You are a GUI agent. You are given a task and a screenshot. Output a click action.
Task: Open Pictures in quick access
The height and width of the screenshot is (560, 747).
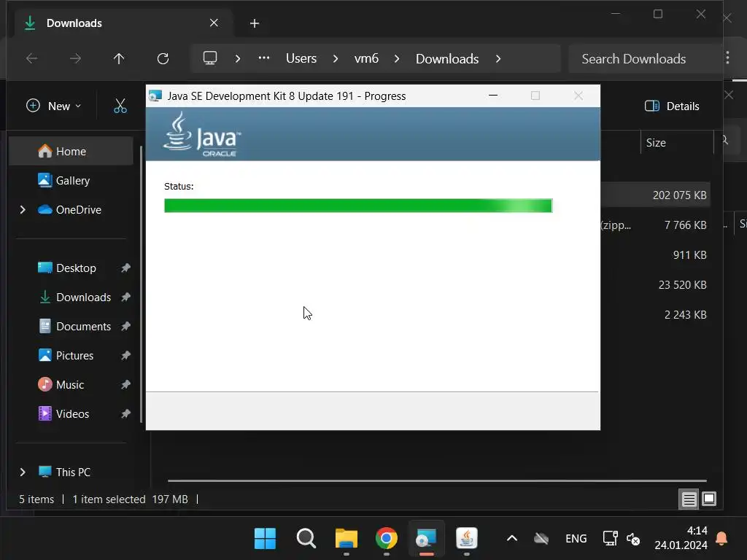click(71, 355)
